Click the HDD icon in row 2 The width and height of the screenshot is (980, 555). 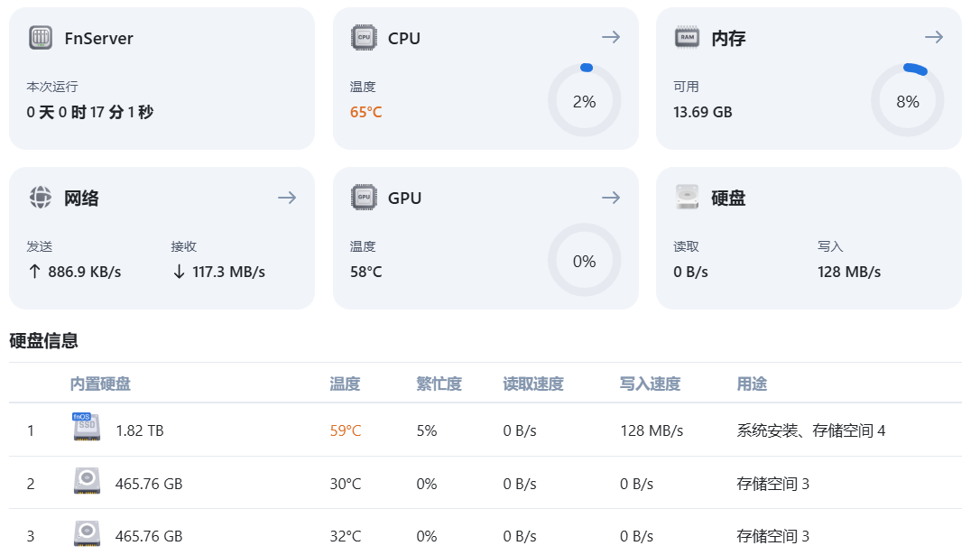tap(87, 482)
